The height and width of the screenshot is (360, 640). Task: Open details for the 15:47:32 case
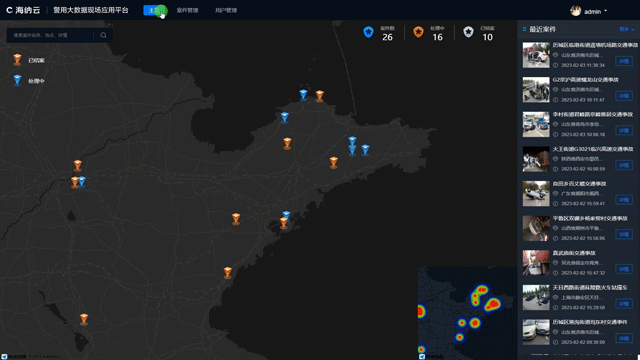(624, 269)
